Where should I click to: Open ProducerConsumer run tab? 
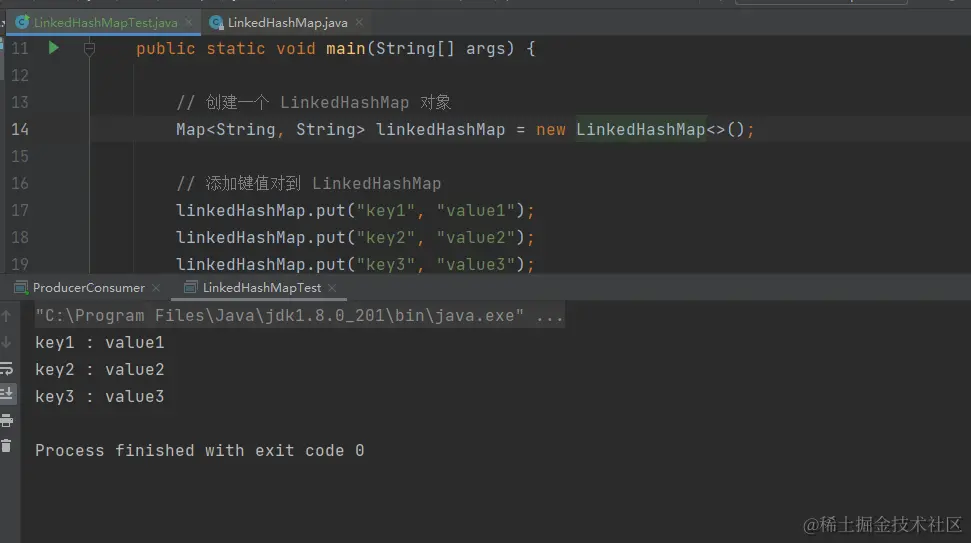(x=89, y=288)
